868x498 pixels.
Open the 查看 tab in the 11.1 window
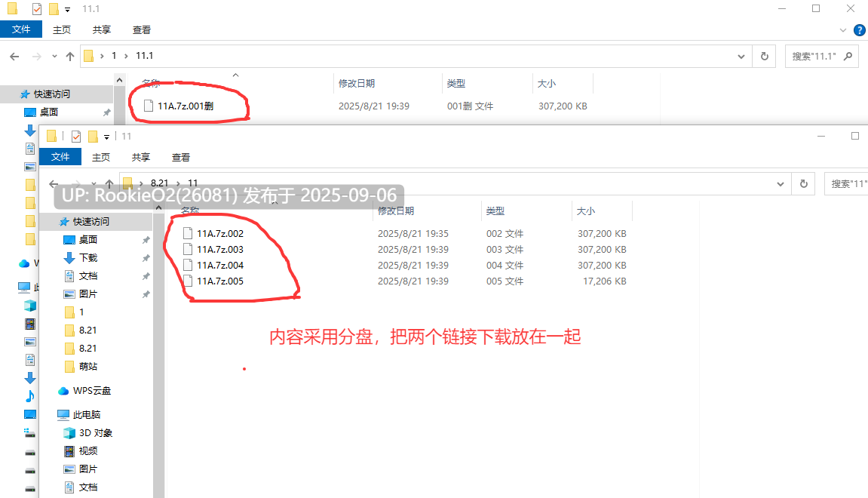point(142,30)
